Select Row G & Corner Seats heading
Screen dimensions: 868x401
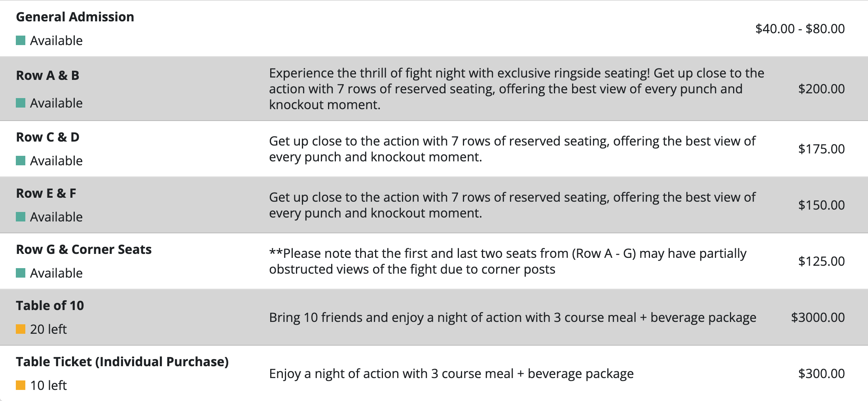(83, 250)
